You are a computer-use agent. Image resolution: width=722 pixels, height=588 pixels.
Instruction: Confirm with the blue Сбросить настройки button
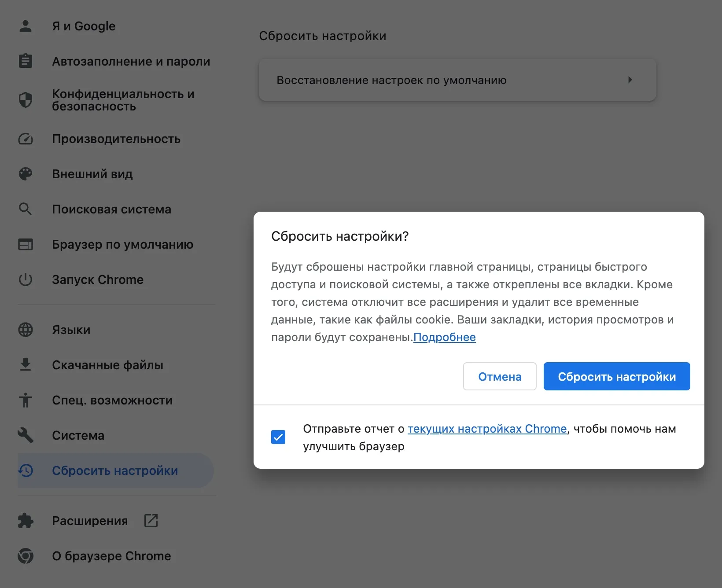tap(617, 376)
